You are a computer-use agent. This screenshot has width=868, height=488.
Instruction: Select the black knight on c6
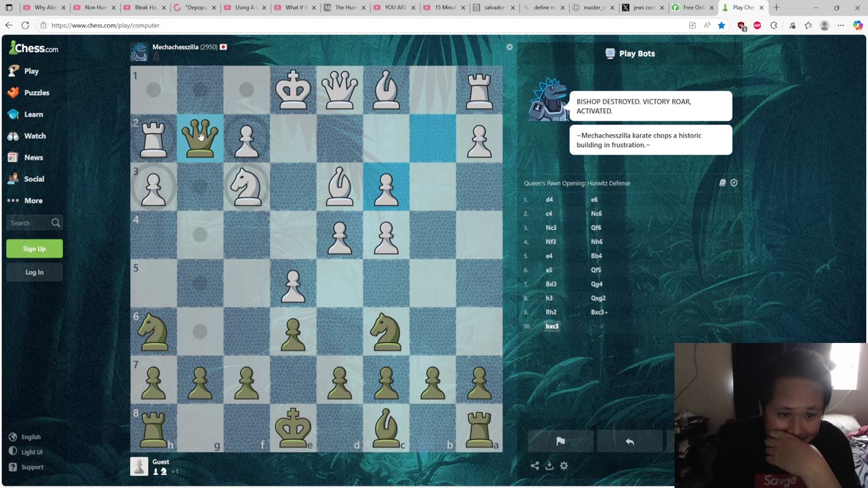click(387, 331)
